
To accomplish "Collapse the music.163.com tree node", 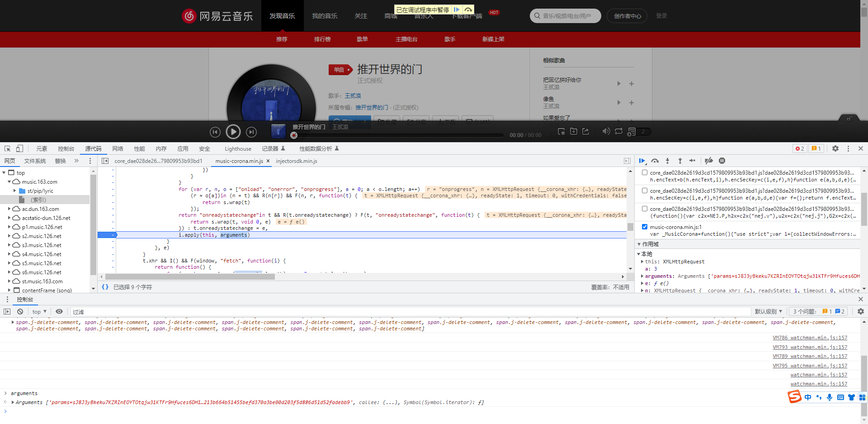I will (9, 181).
